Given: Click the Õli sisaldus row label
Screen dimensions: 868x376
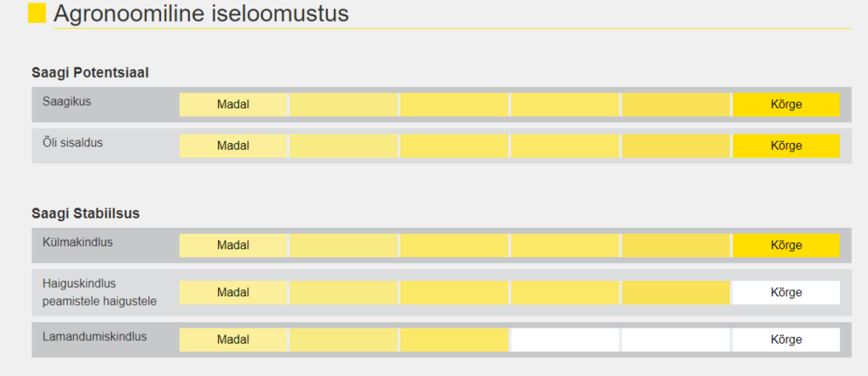Looking at the screenshot, I should pyautogui.click(x=73, y=142).
